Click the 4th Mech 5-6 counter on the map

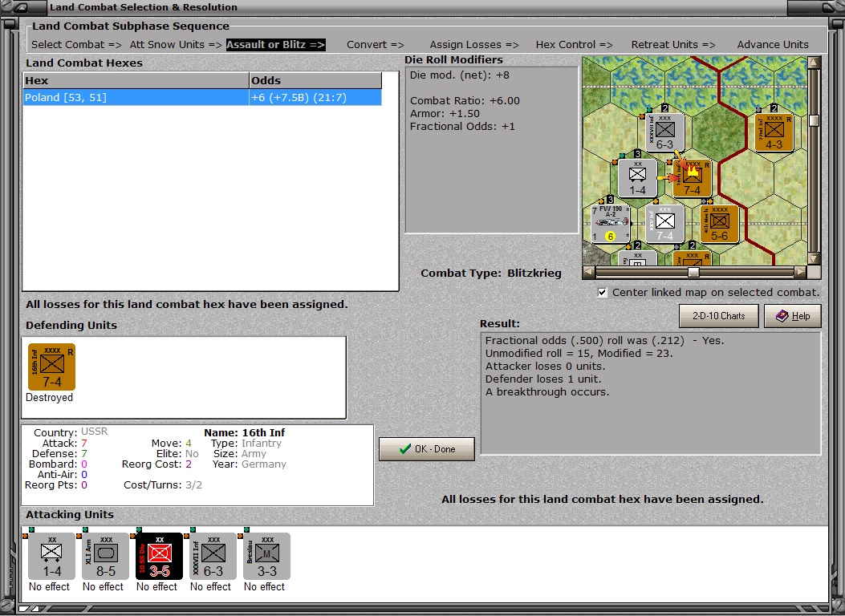(x=718, y=223)
